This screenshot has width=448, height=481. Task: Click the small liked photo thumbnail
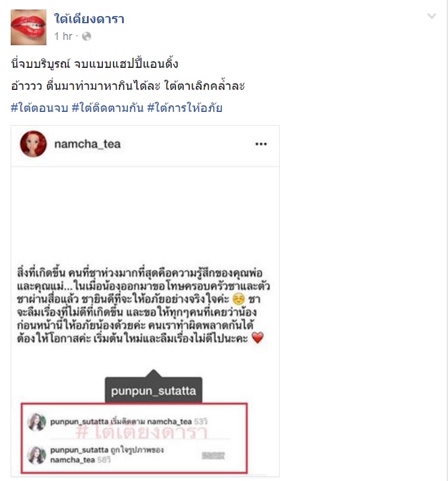click(x=213, y=455)
